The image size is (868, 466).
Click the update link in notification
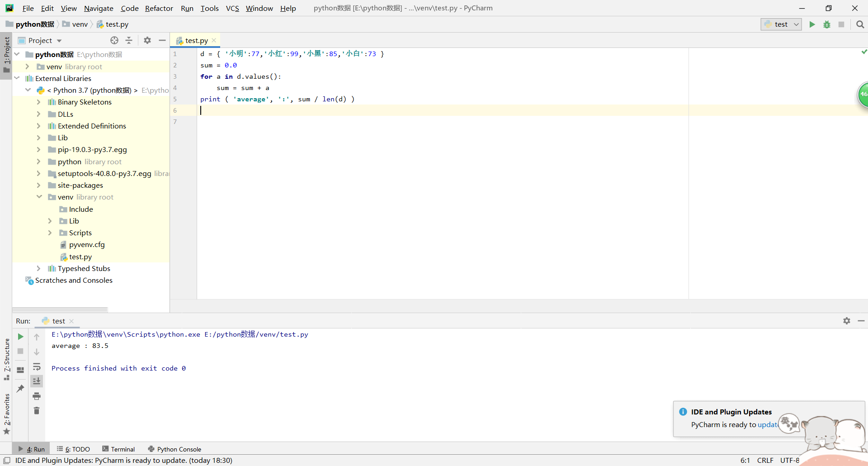[x=768, y=424]
